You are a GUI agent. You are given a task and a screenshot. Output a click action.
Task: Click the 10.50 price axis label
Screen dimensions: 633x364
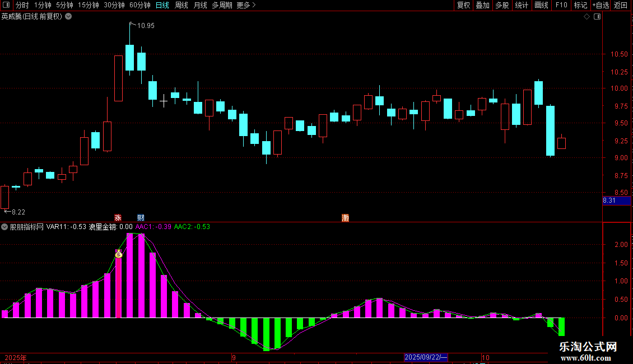[619, 54]
